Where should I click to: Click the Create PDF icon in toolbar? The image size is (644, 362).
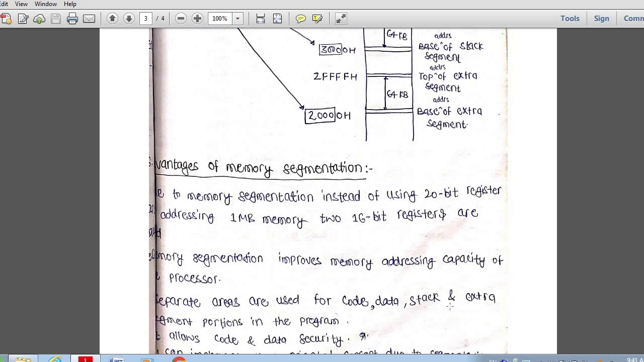tap(6, 19)
